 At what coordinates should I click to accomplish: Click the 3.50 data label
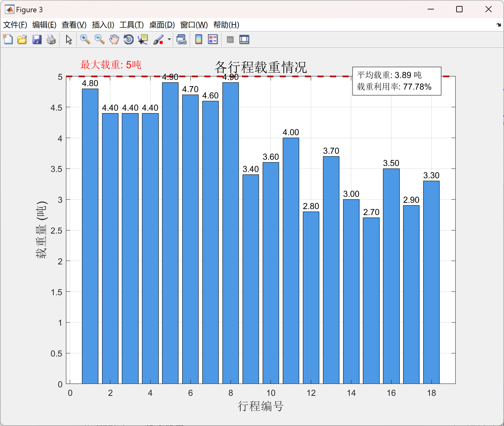391,163
